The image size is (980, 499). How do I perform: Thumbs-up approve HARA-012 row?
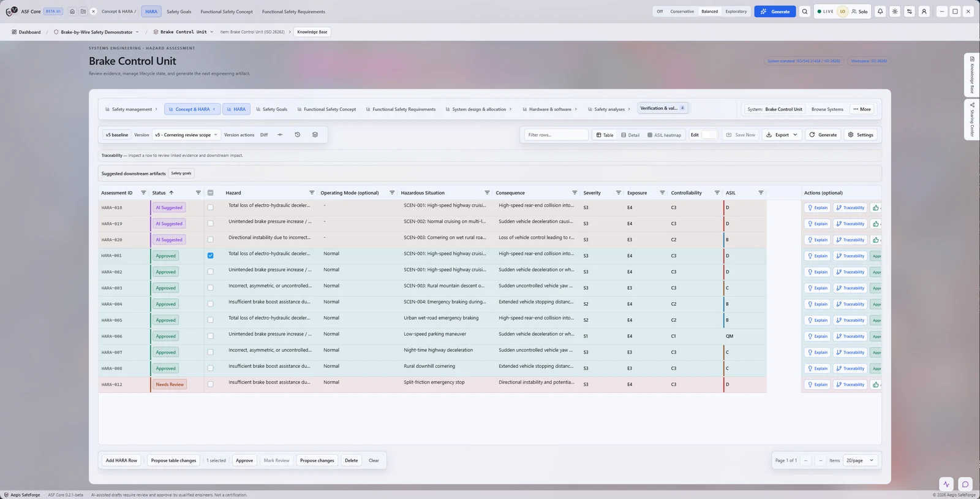876,384
